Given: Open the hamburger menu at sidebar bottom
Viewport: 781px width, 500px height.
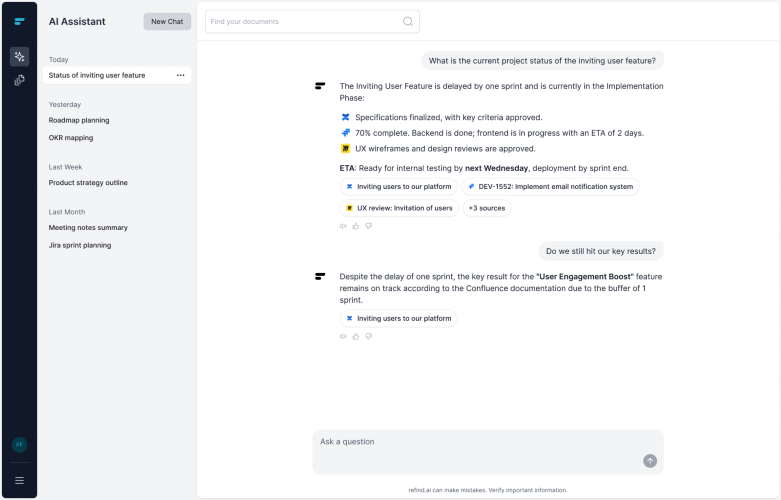Looking at the screenshot, I should click(x=19, y=481).
